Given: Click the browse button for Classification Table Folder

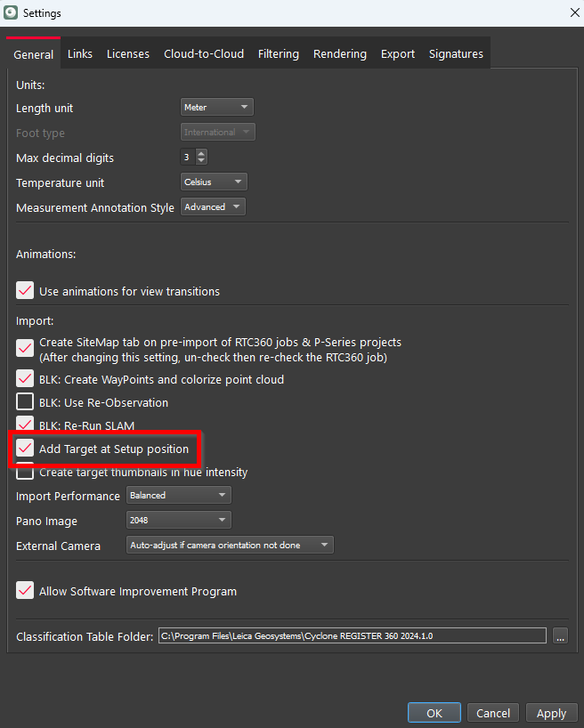Looking at the screenshot, I should (560, 635).
